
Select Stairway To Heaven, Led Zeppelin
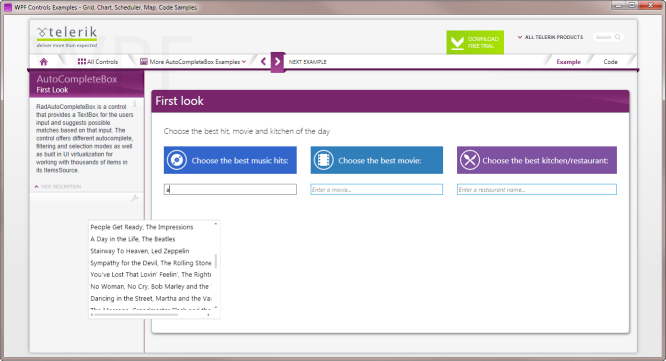[151, 251]
